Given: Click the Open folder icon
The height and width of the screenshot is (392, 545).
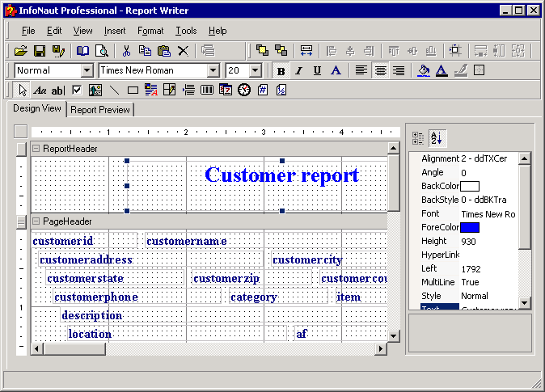Looking at the screenshot, I should coord(21,51).
